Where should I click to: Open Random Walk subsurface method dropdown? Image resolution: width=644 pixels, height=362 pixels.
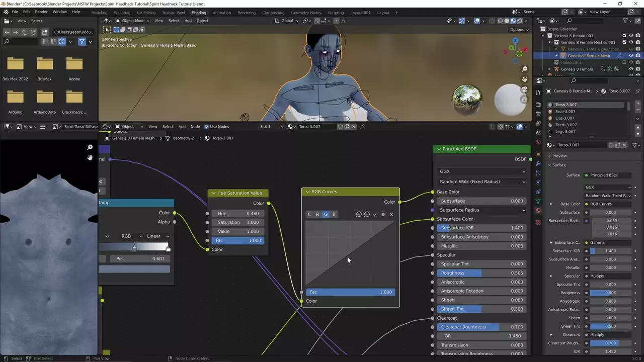(482, 182)
